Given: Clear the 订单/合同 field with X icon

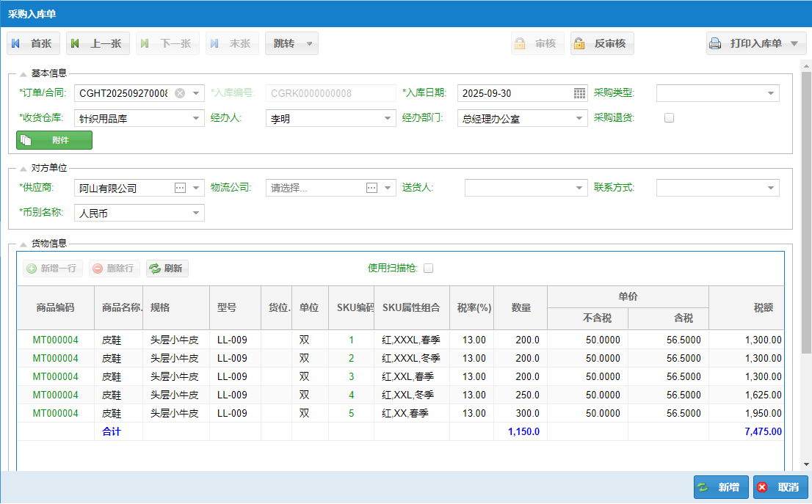Looking at the screenshot, I should pos(180,93).
